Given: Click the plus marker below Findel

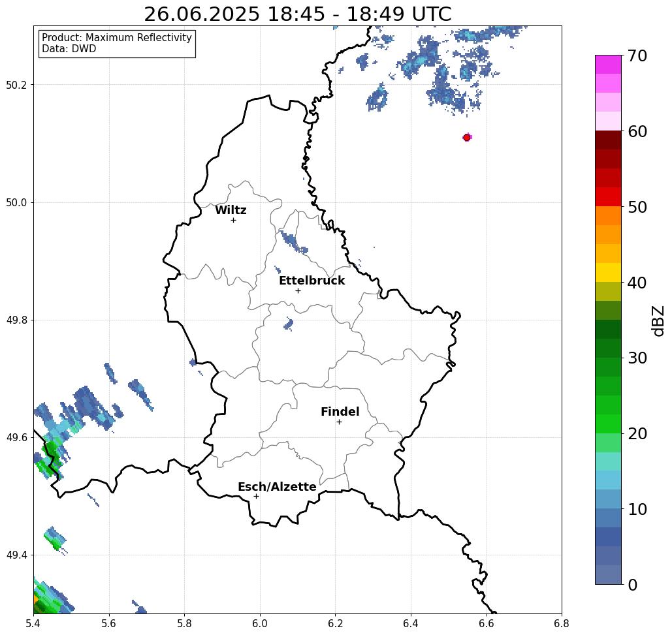Looking at the screenshot, I should coord(339,422).
